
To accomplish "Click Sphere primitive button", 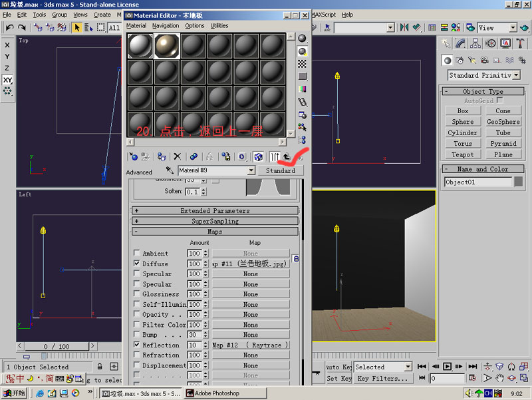I will [x=462, y=122].
